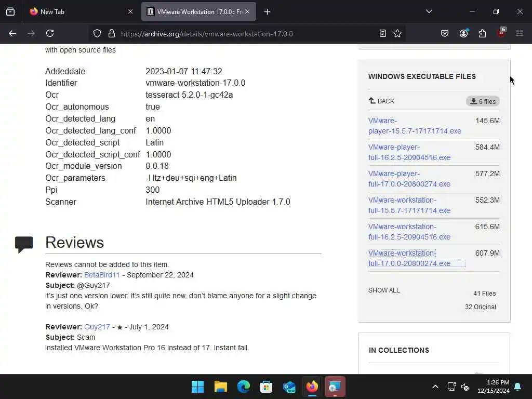Open a new tab with plus button
Viewport: 532px width, 399px height.
tap(268, 12)
